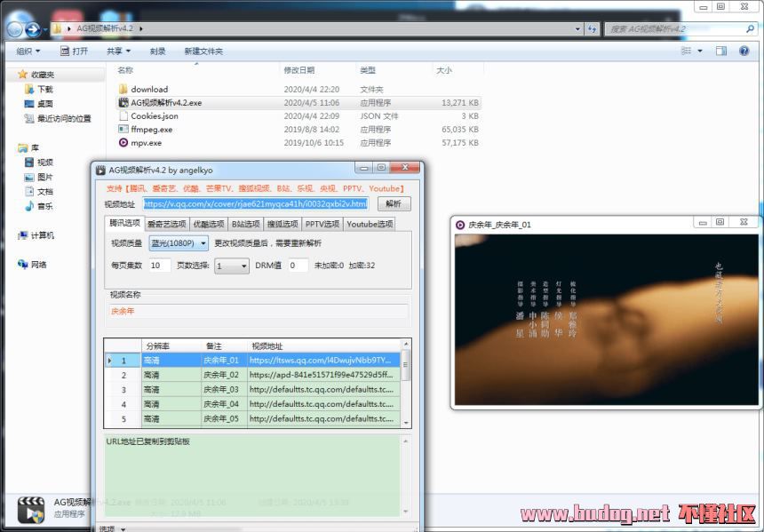Click the 刻录 toolbar button
This screenshot has height=532, width=764.
(x=157, y=52)
